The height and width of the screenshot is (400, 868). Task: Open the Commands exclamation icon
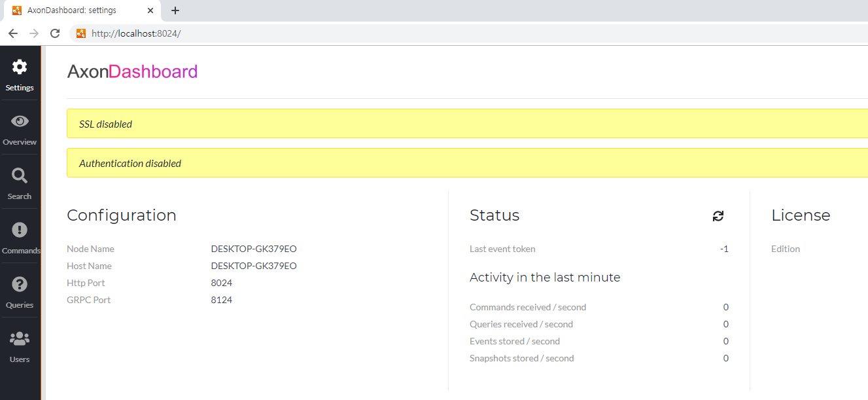coord(20,230)
